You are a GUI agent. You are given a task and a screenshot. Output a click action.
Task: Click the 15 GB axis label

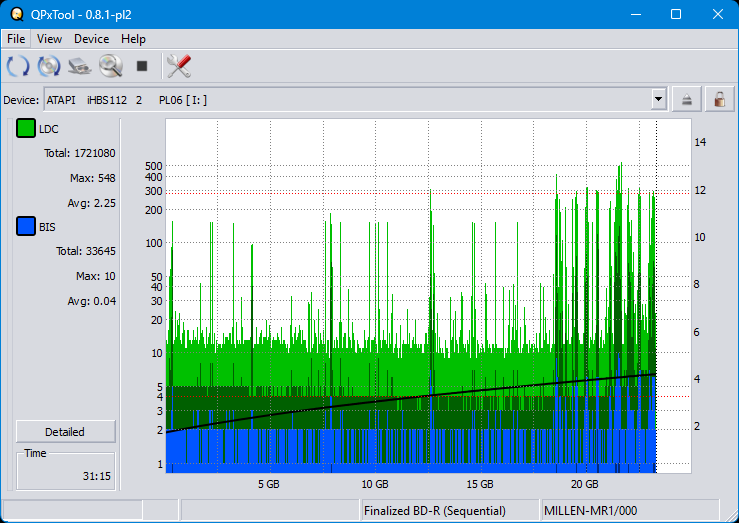point(480,484)
